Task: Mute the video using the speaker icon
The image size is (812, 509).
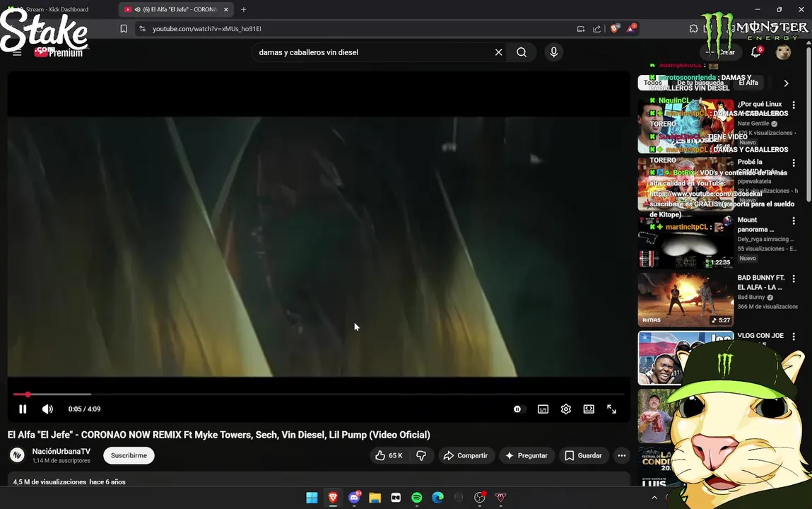Action: (x=47, y=409)
